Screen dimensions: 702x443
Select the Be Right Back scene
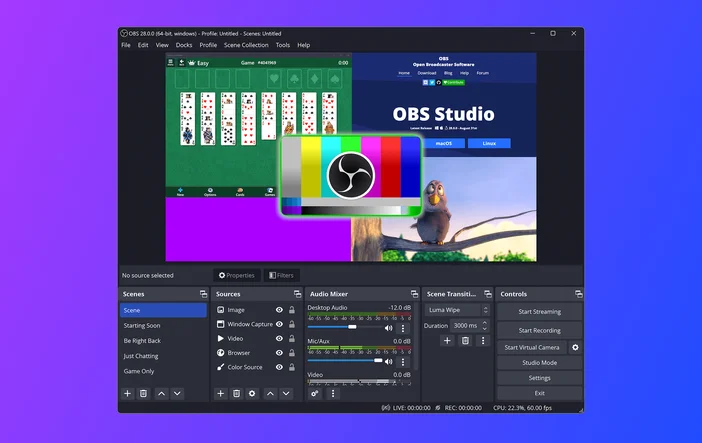click(163, 340)
